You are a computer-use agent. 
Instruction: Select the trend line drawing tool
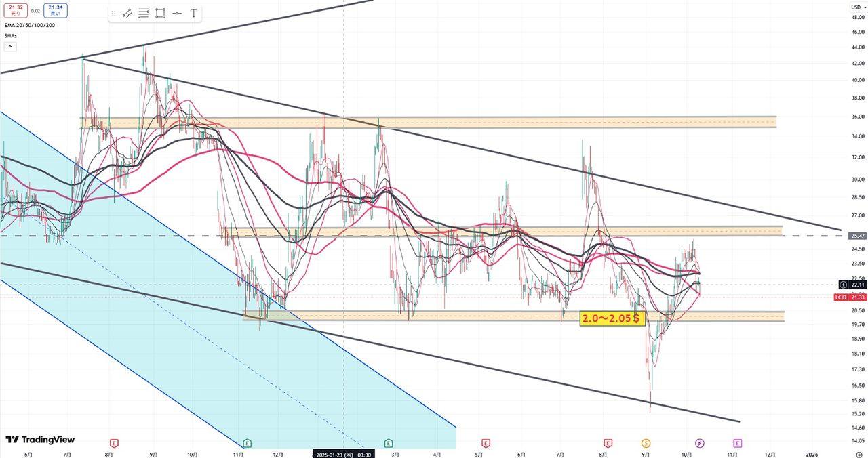(x=127, y=14)
